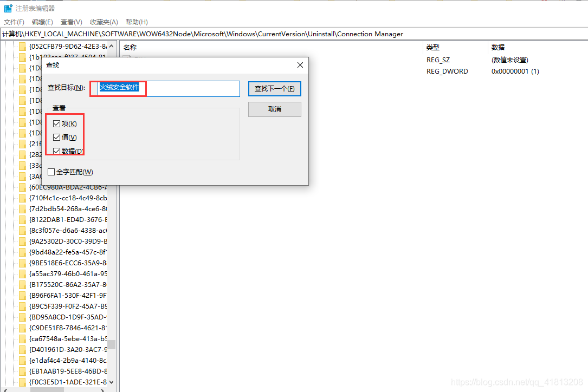
Task: Select the REG_SZ type cell
Action: (x=438, y=60)
